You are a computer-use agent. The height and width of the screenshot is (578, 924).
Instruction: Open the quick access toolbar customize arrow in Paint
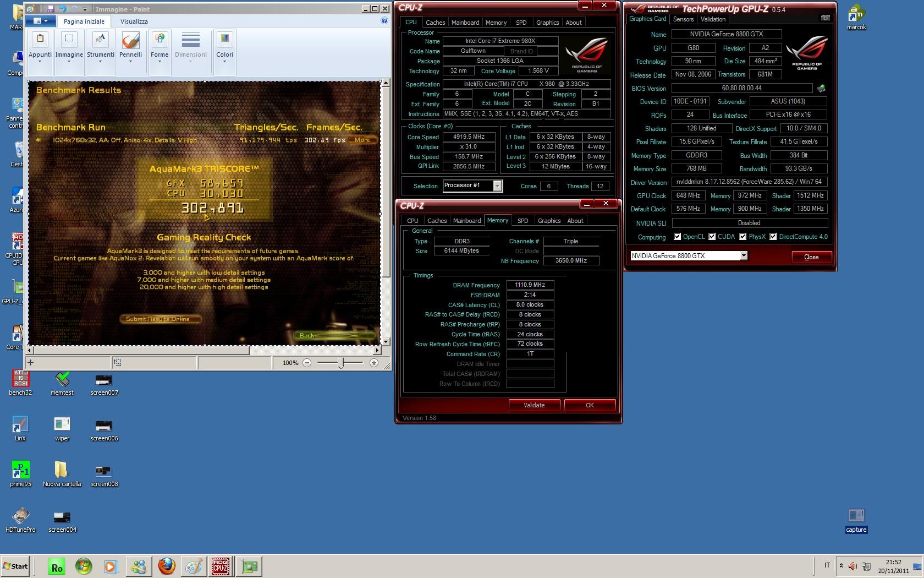[85, 9]
